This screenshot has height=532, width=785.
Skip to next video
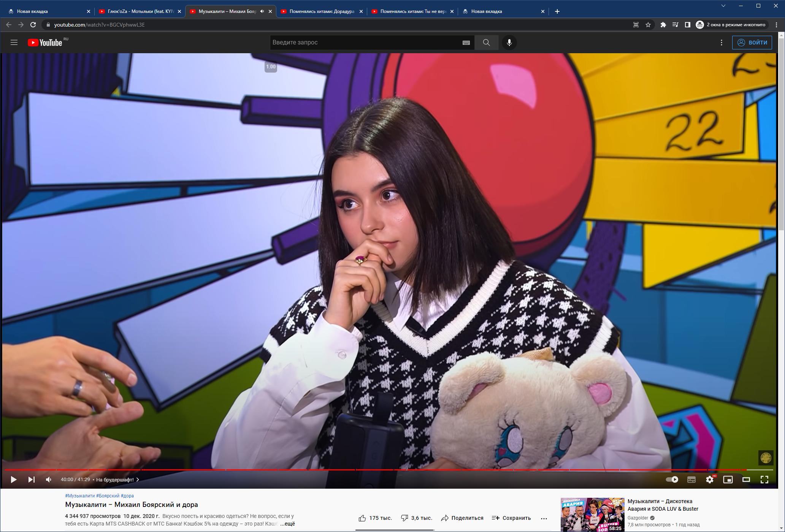(32, 480)
